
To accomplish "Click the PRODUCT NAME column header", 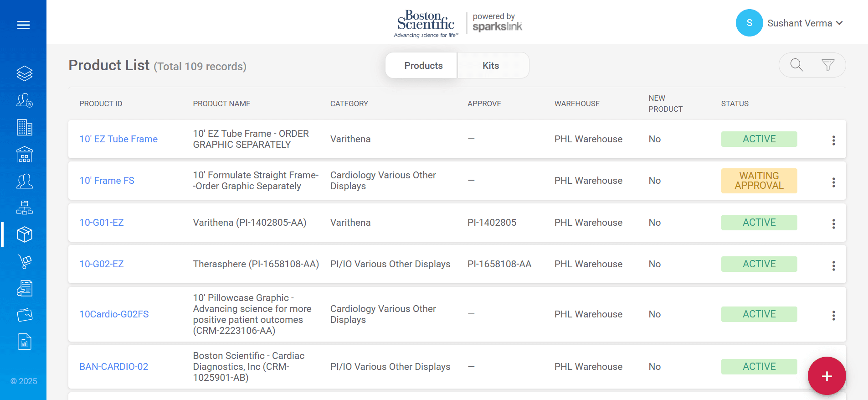I will (221, 104).
